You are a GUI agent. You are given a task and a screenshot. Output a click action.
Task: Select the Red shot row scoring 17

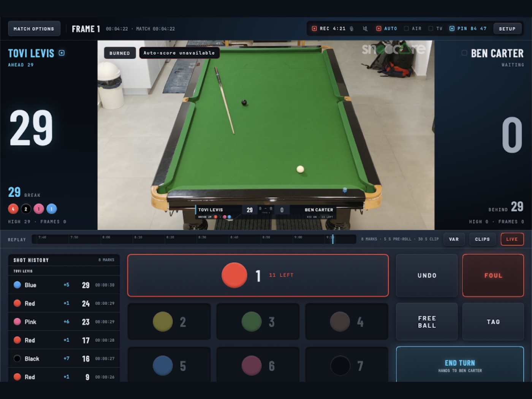[x=64, y=340]
